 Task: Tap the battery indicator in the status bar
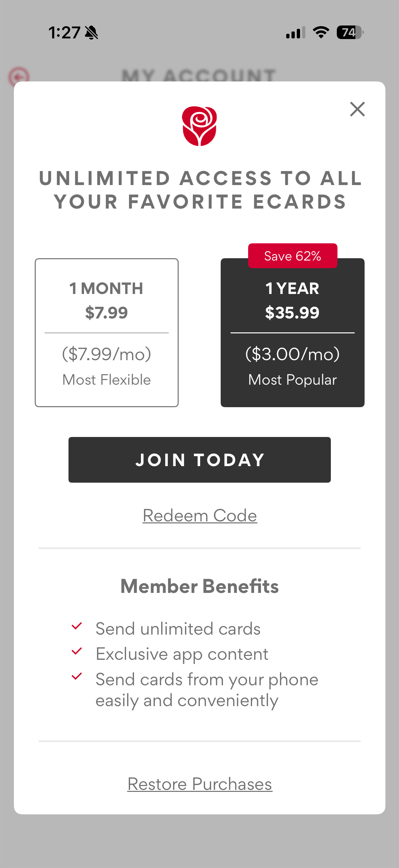350,33
